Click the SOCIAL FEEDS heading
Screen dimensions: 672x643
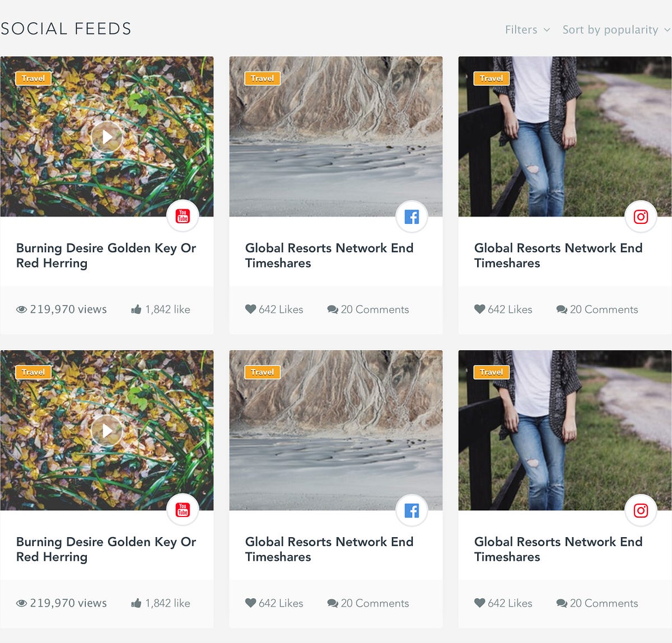click(66, 29)
